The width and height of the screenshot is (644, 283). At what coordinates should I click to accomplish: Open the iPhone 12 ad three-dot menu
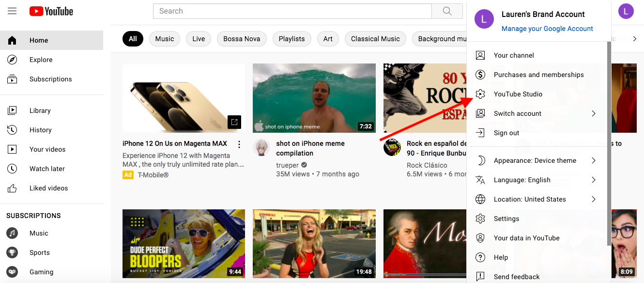[239, 144]
